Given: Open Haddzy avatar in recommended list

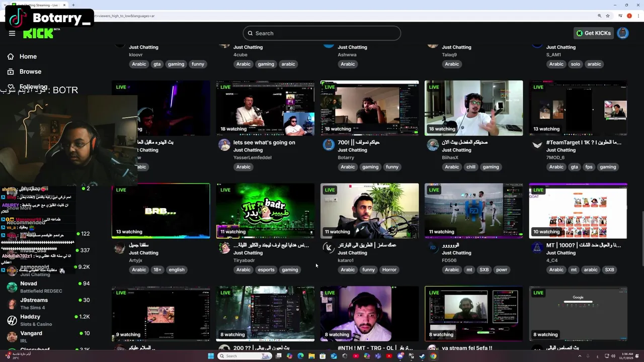Looking at the screenshot, I should (x=12, y=320).
